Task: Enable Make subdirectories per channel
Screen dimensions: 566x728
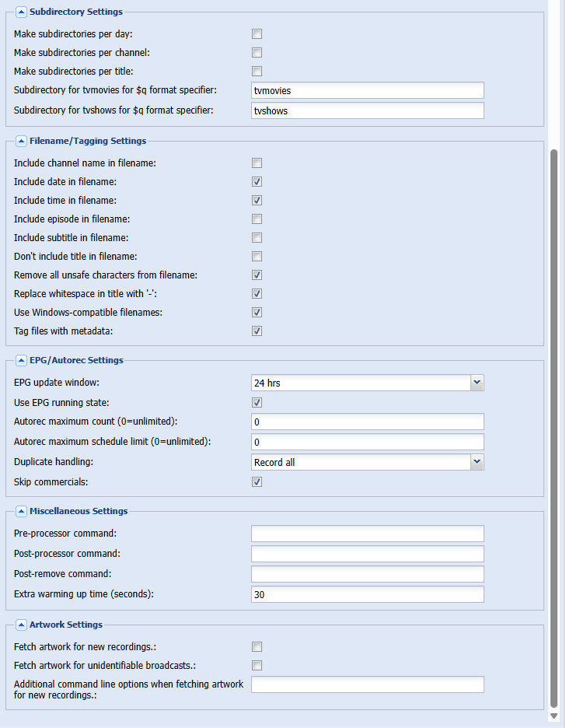Action: (257, 53)
